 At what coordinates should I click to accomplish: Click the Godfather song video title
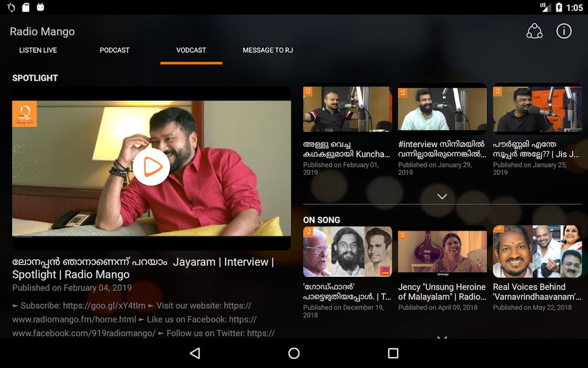[x=347, y=292]
